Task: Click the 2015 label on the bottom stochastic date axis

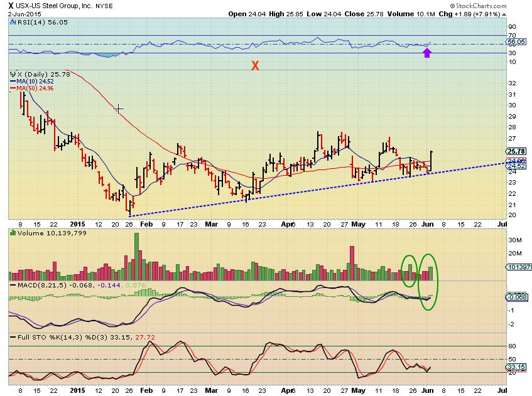Action: pyautogui.click(x=77, y=390)
